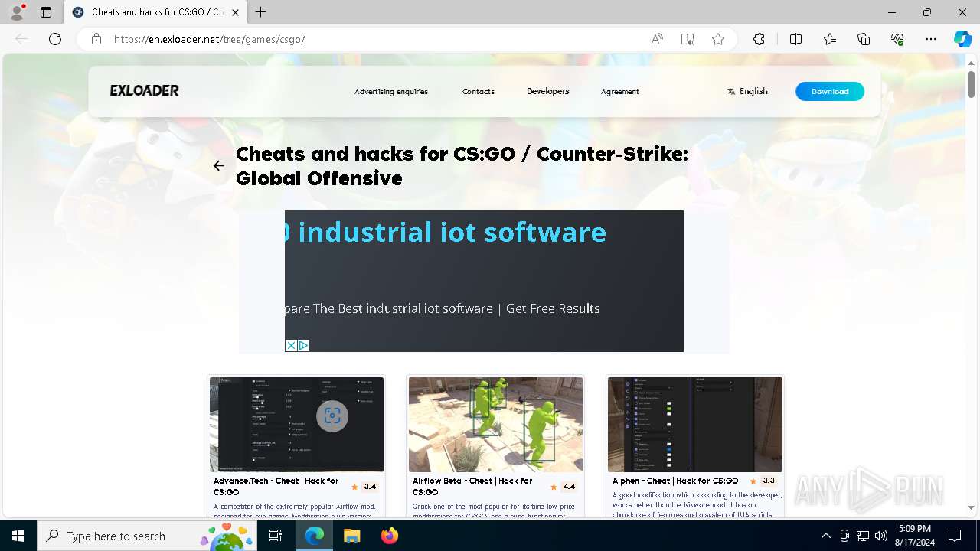Close the ad with the X icon
Image resolution: width=980 pixels, height=551 pixels.
click(291, 345)
